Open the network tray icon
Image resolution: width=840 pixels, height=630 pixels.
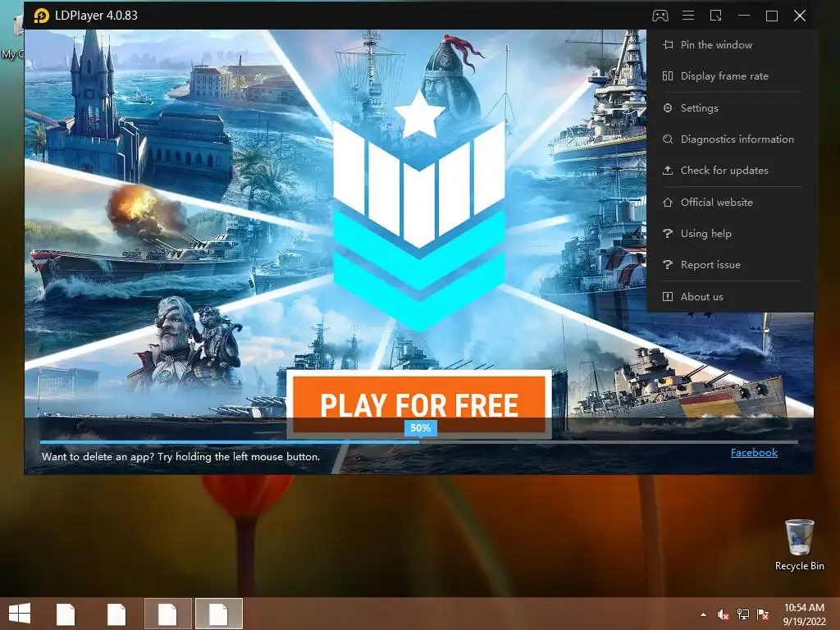pyautogui.click(x=743, y=614)
